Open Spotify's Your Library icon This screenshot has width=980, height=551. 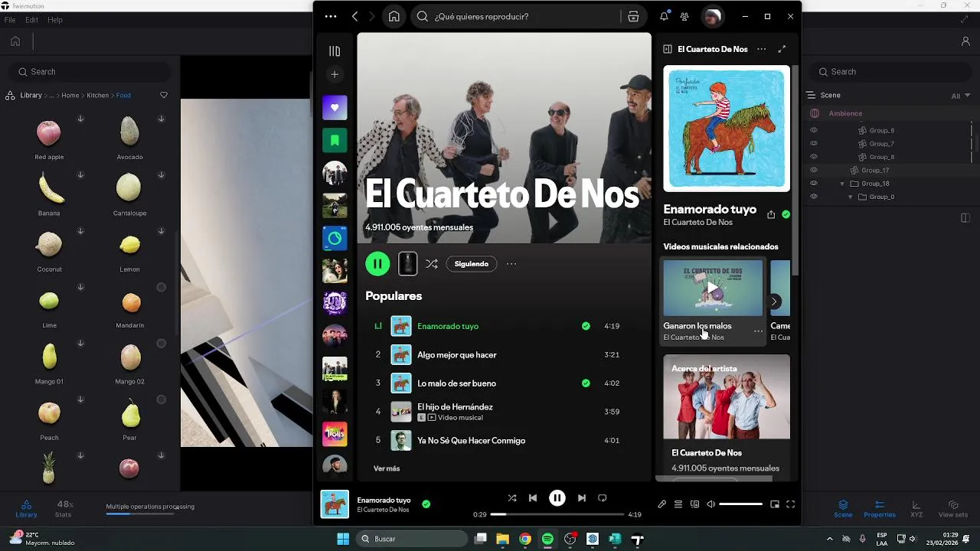(335, 51)
